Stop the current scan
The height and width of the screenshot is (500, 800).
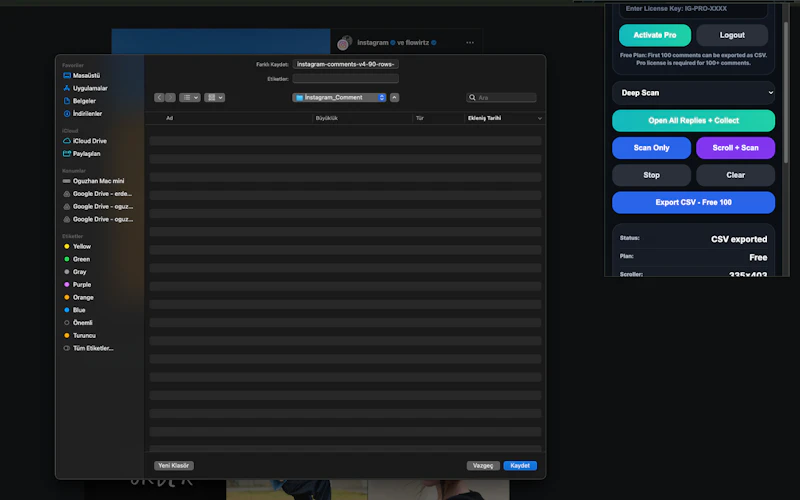coord(652,175)
